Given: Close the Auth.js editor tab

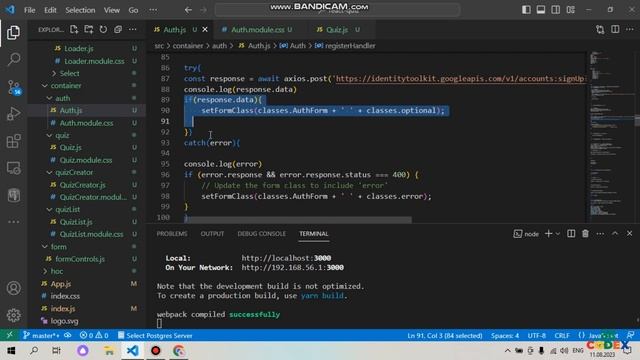Looking at the screenshot, I should 205,29.
